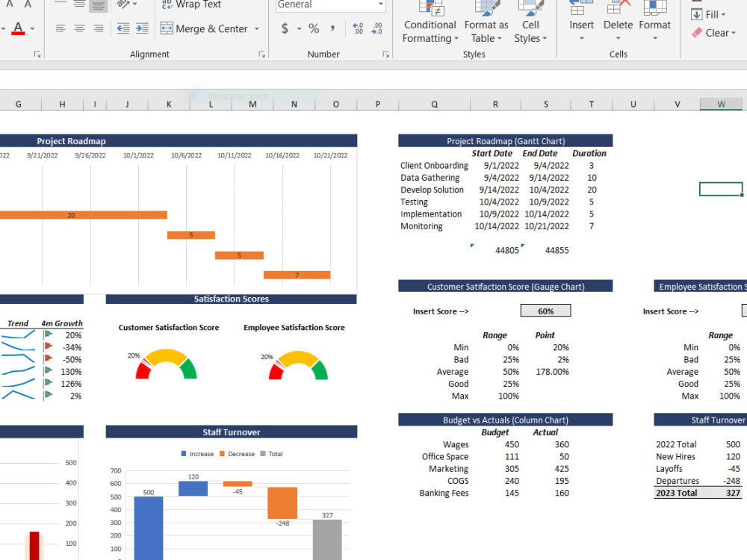The width and height of the screenshot is (747, 560).
Task: Expand the Orientation dropdown arrow
Action: [x=134, y=4]
